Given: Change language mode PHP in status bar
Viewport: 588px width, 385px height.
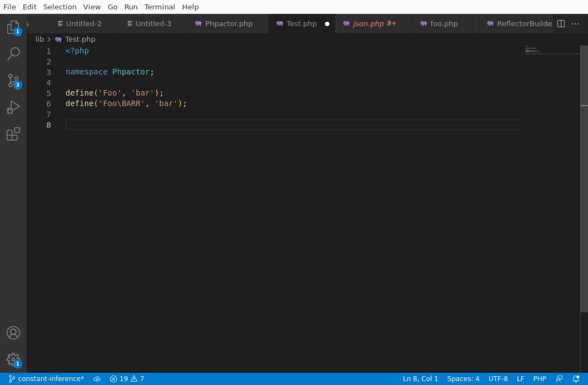Looking at the screenshot, I should [540, 379].
